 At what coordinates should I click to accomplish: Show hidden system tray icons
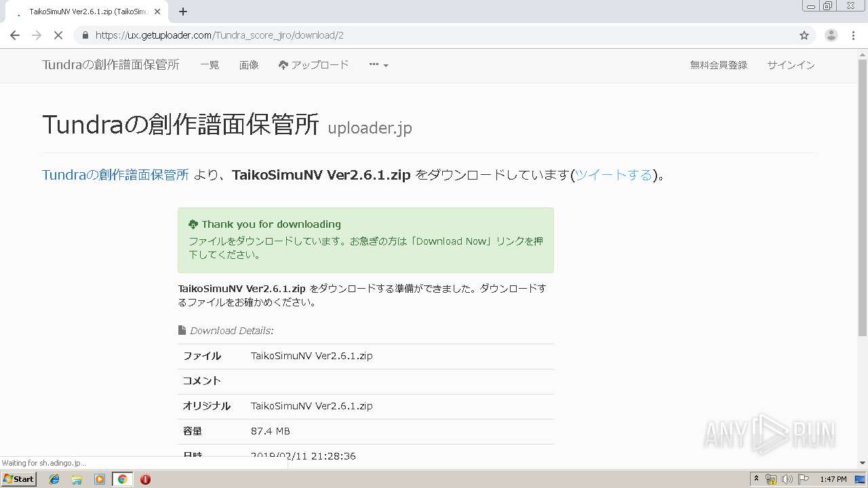pos(756,479)
